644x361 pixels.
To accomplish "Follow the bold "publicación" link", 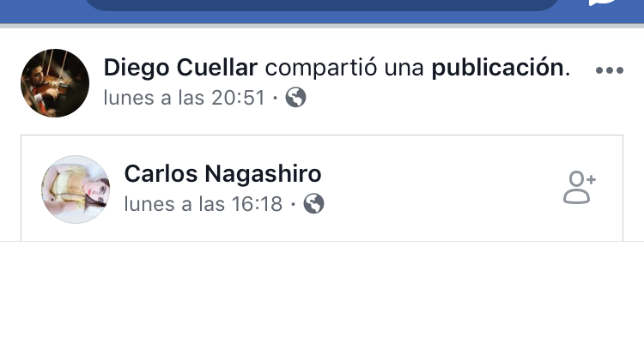I will tap(497, 68).
